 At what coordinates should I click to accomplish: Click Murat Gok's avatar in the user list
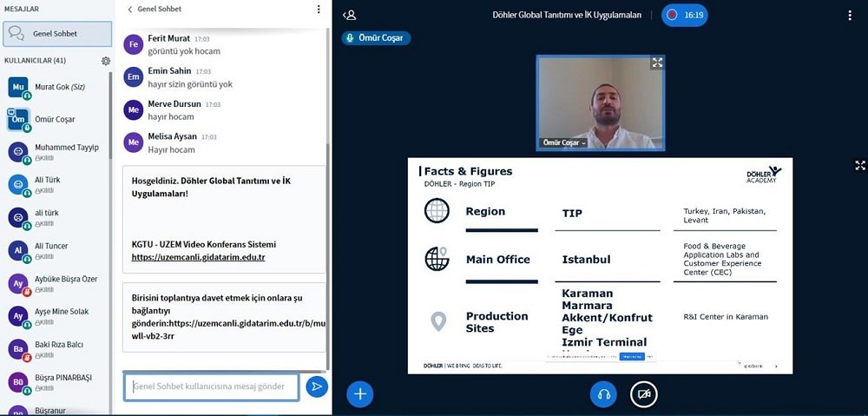coord(18,88)
